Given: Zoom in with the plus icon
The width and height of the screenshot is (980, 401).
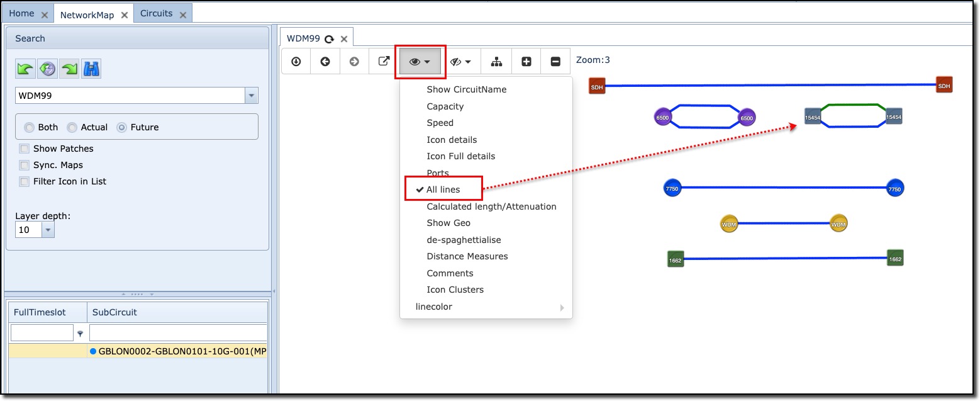Looking at the screenshot, I should tap(526, 62).
